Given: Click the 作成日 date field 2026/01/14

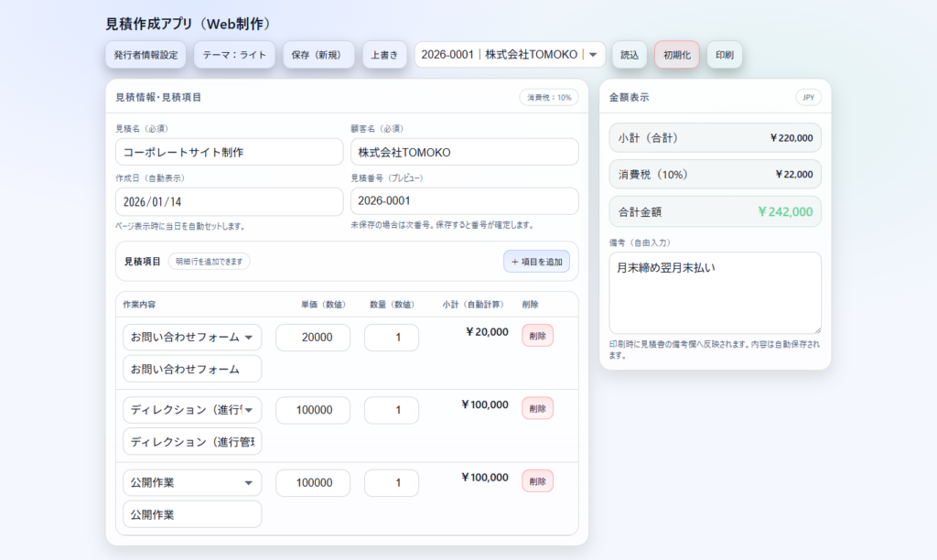Looking at the screenshot, I should point(229,201).
